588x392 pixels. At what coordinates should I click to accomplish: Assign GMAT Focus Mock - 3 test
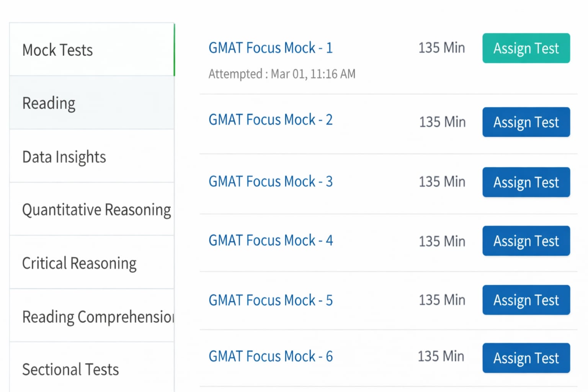tap(526, 182)
